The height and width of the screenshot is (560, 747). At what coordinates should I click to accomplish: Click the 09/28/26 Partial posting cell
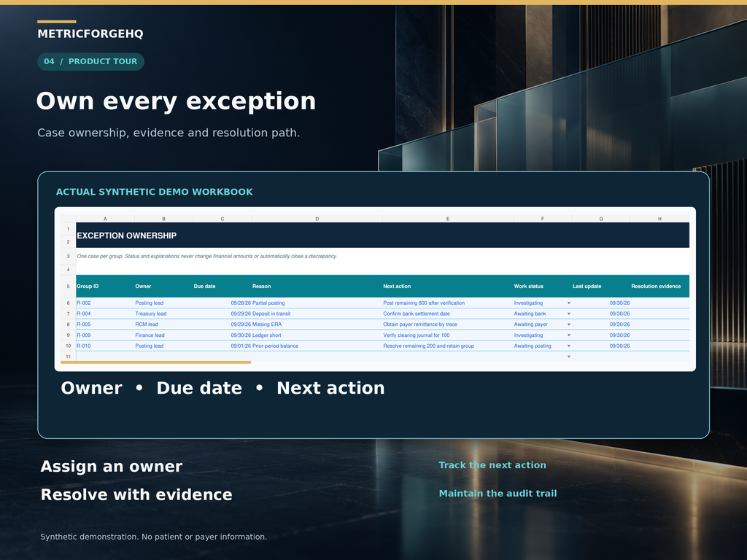coord(258,303)
